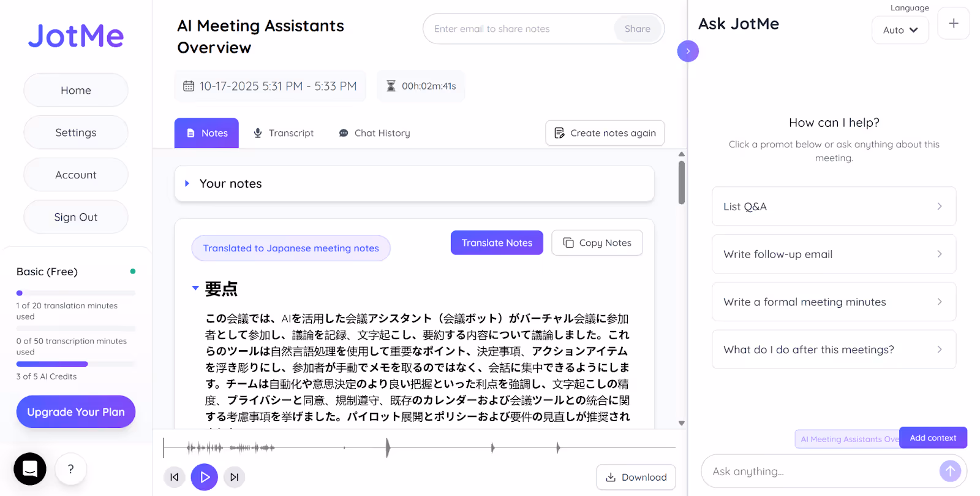Click the calendar icon by meeting date

189,86
